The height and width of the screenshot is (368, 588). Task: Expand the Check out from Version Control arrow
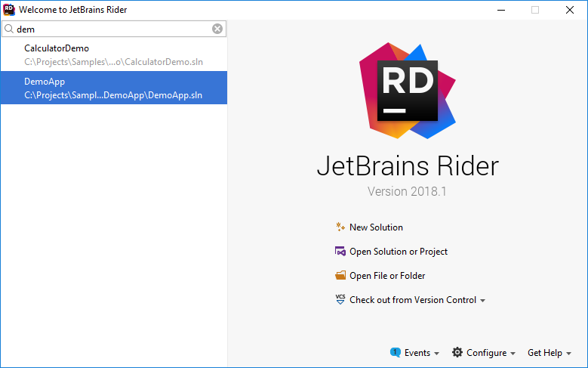pyautogui.click(x=482, y=301)
